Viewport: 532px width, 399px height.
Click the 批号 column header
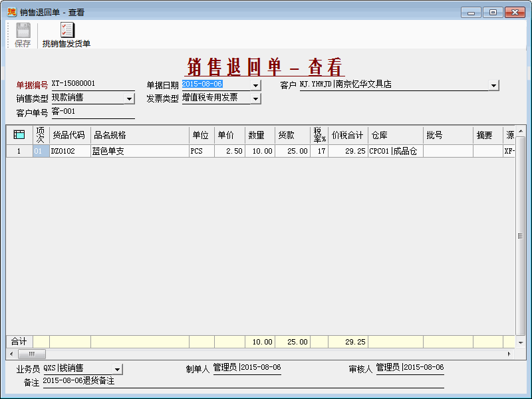point(448,135)
